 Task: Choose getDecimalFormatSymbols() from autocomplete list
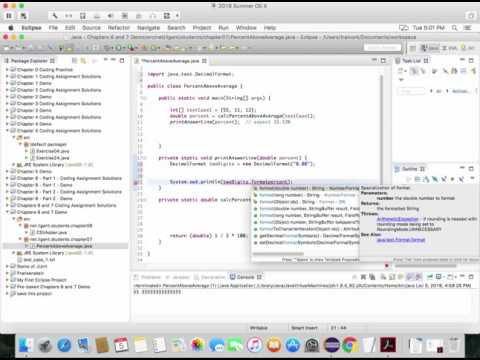(306, 236)
